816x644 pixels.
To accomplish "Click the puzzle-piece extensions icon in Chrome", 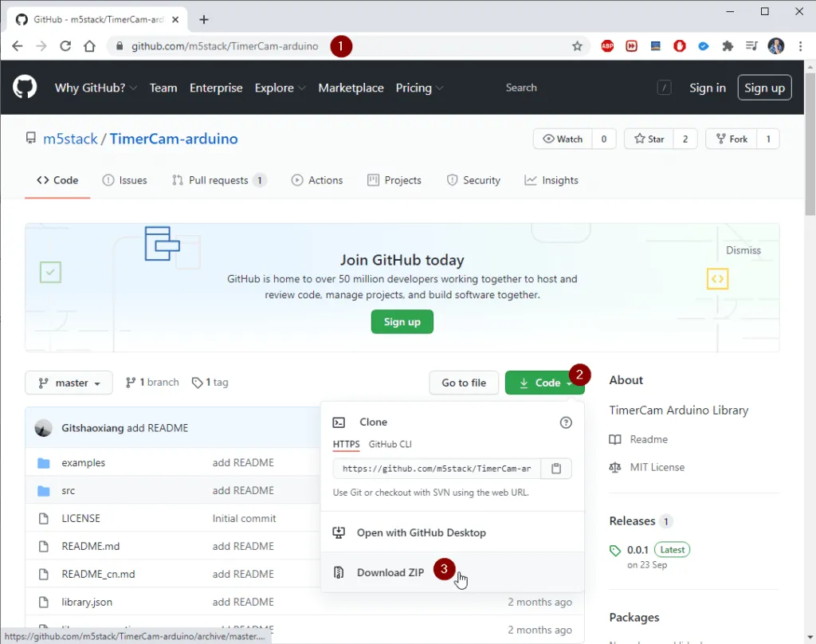I will [x=728, y=46].
